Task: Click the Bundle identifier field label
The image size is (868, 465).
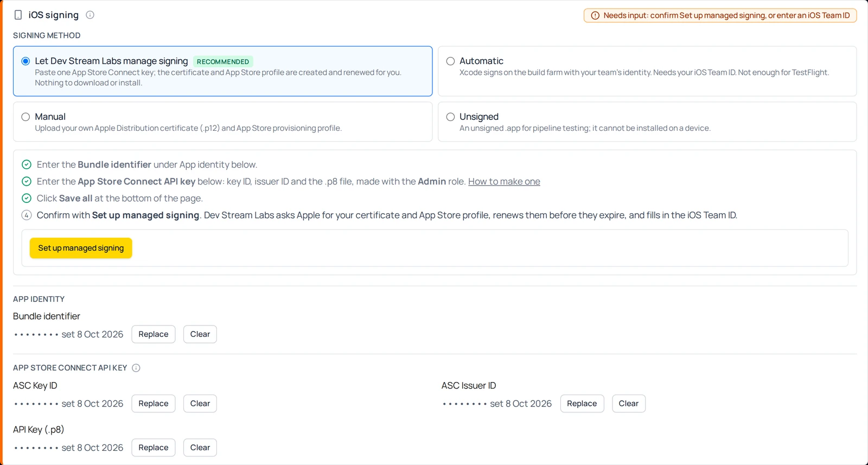Action: 47,316
